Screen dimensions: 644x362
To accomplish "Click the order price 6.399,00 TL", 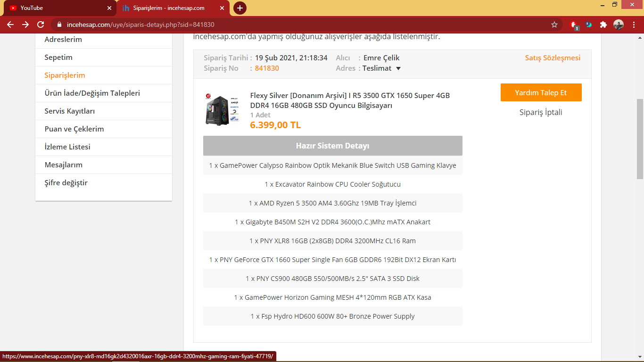I will (x=275, y=125).
